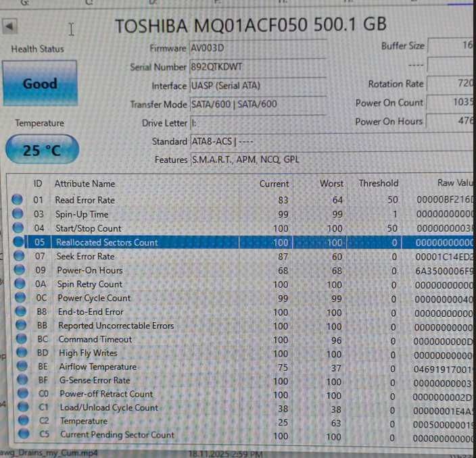
Task: Click the ID column header
Action: click(x=38, y=184)
